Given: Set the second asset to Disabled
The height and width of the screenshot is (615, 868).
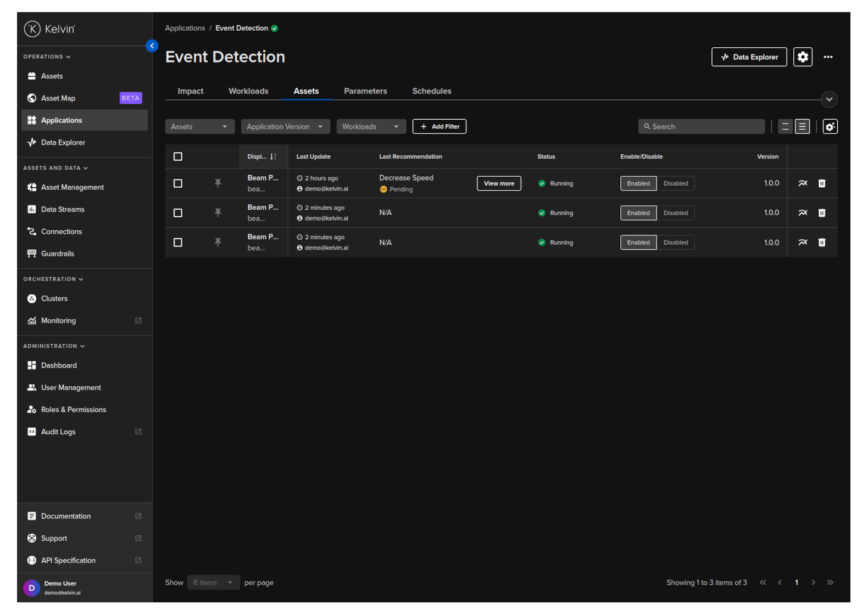Looking at the screenshot, I should 675,213.
